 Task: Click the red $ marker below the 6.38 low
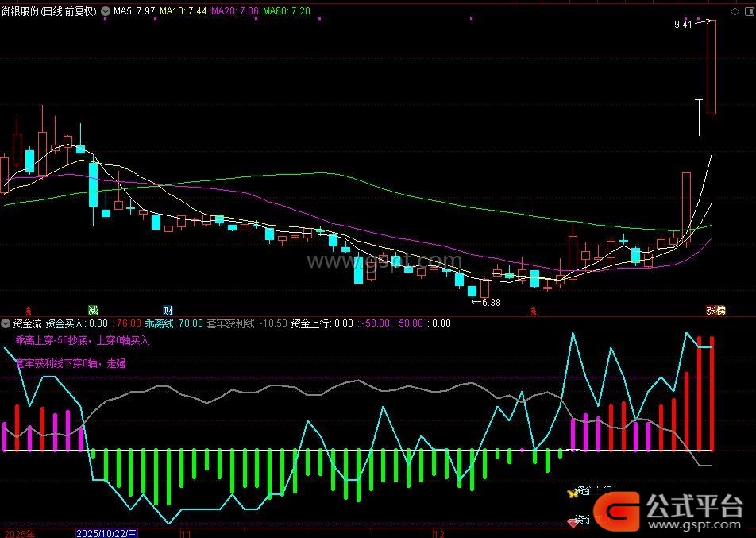[534, 310]
